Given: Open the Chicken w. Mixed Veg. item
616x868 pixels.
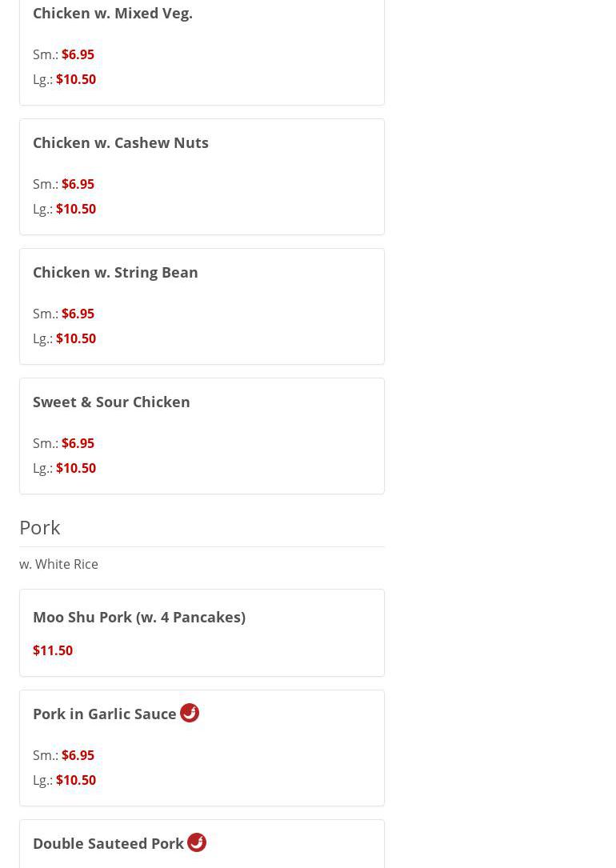Looking at the screenshot, I should (113, 14).
